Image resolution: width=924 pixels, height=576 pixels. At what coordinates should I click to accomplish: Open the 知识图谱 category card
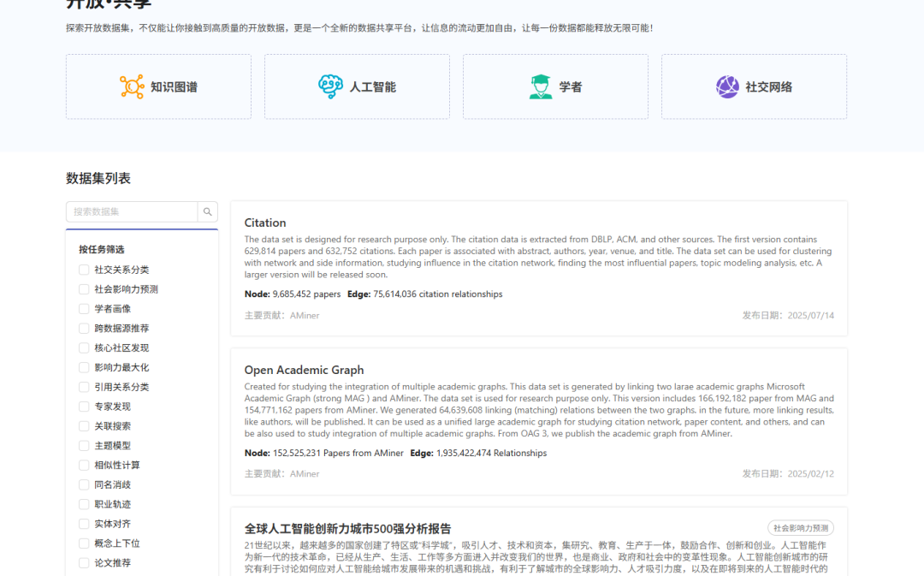pos(158,86)
